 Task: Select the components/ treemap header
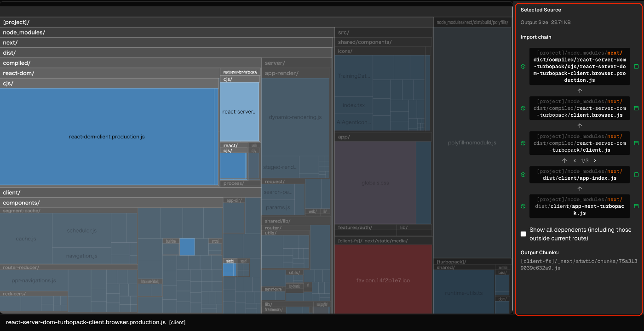(111, 202)
